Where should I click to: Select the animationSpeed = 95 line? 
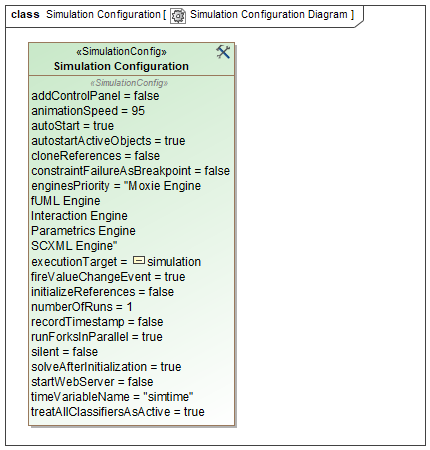click(x=88, y=111)
